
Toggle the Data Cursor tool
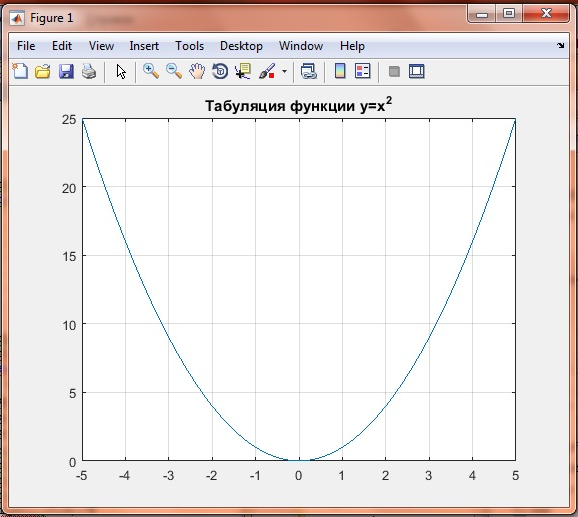(x=243, y=71)
